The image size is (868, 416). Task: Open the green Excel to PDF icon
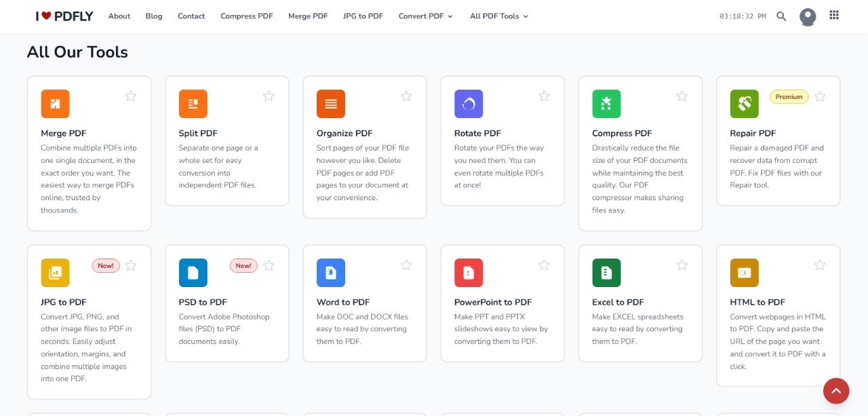606,273
